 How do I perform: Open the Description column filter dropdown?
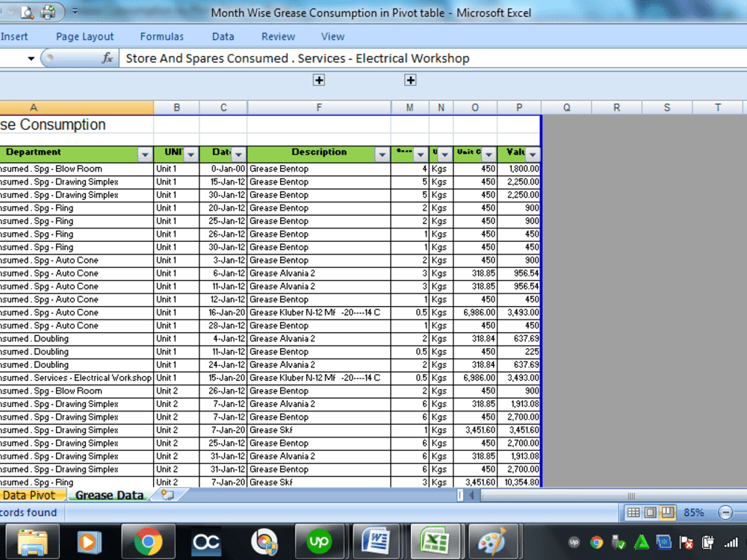tap(382, 154)
